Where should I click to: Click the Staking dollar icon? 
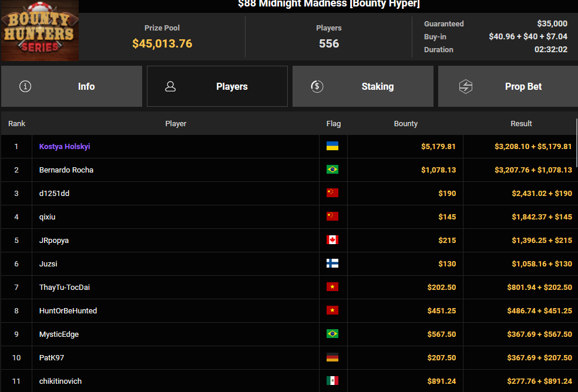[x=317, y=87]
